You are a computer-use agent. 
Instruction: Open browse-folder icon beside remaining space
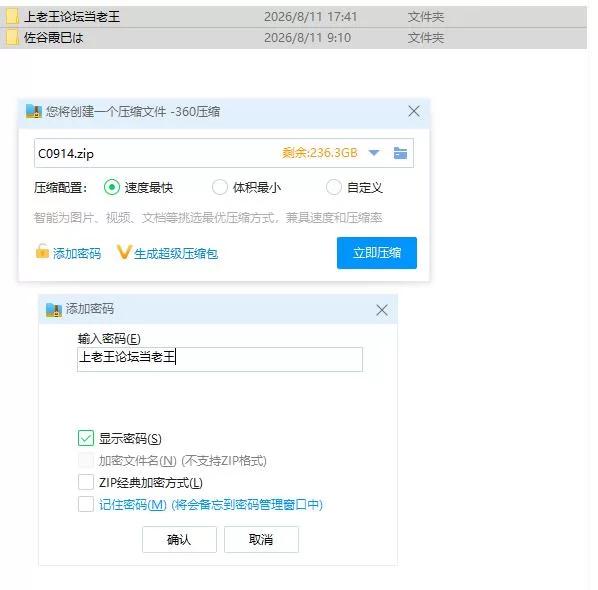coord(400,153)
